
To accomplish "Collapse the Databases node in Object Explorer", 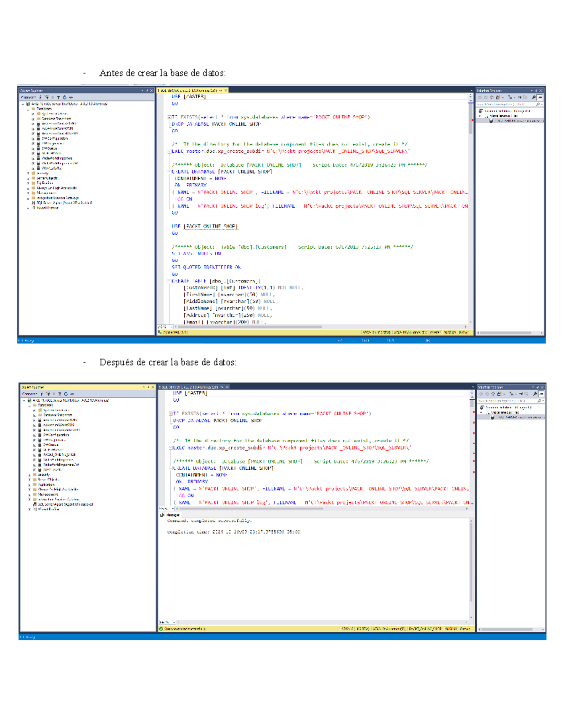I will click(x=28, y=109).
